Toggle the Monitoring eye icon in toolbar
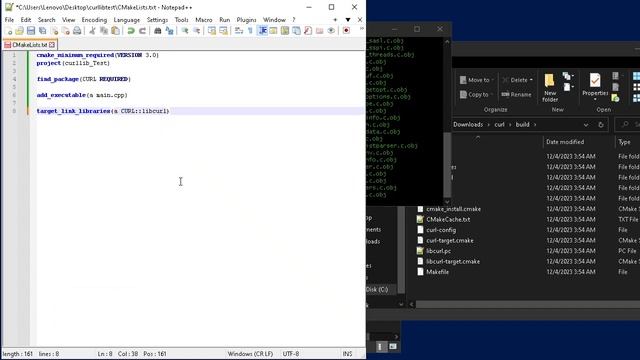The height and width of the screenshot is (360, 640). pos(331,31)
